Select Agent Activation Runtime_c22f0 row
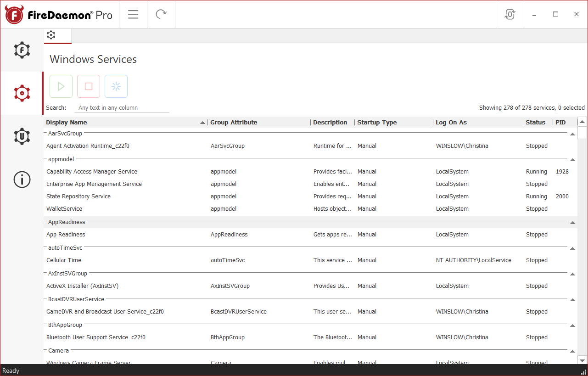This screenshot has height=376, width=588. 310,146
